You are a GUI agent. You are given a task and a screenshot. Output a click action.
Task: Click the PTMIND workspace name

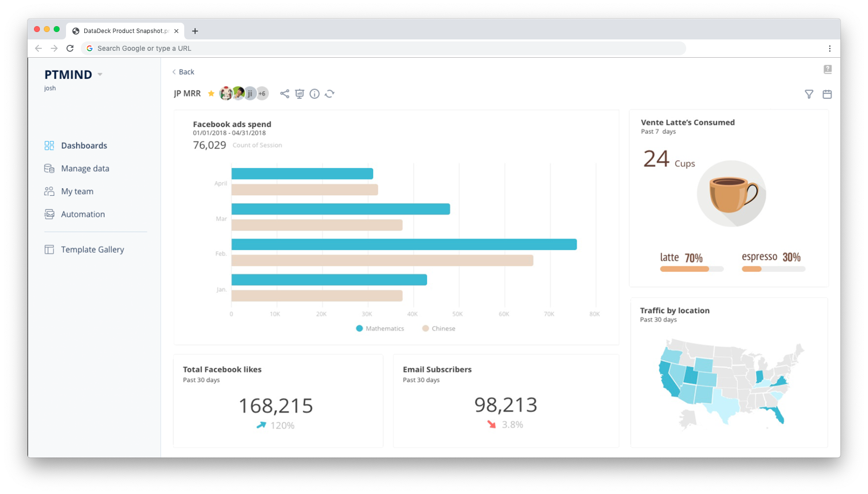coord(68,74)
